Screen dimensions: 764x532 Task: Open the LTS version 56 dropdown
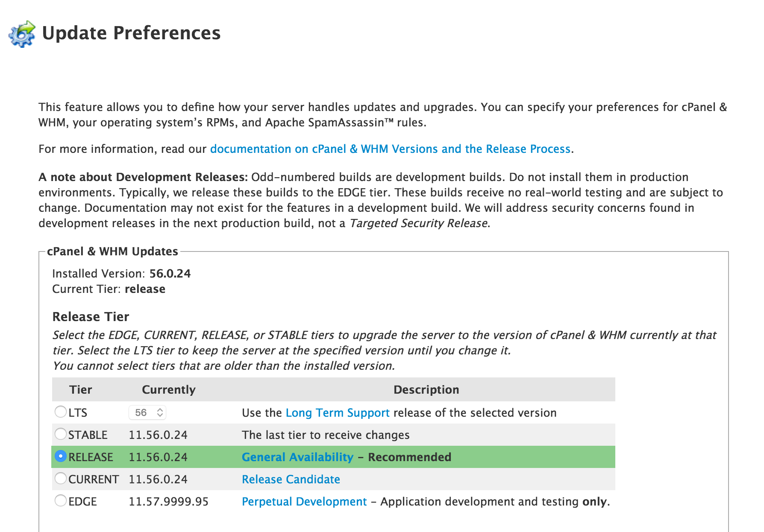(147, 412)
